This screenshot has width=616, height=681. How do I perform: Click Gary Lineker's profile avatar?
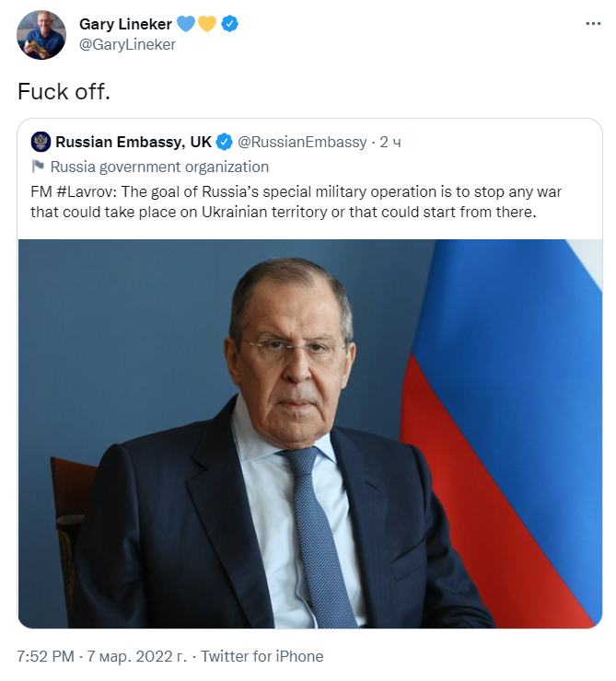[x=41, y=34]
